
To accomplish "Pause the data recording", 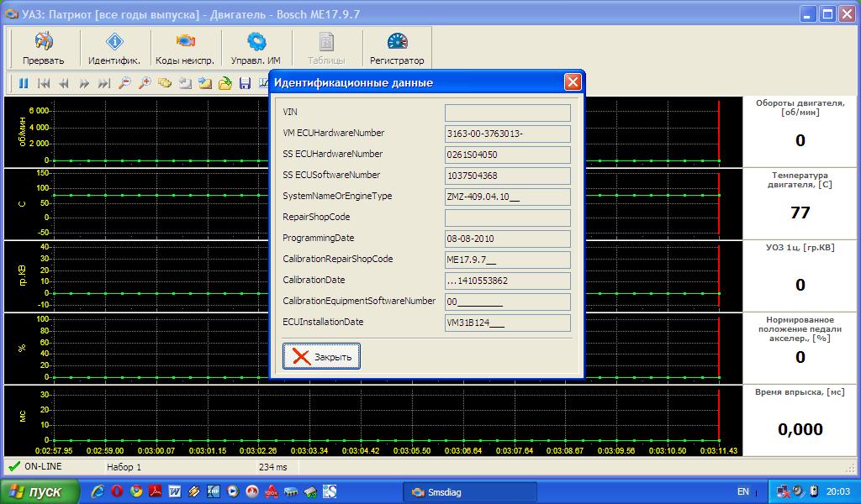I will 24,83.
